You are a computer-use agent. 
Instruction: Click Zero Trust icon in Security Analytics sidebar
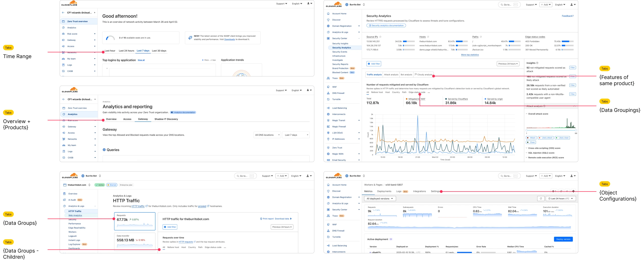pos(328,148)
